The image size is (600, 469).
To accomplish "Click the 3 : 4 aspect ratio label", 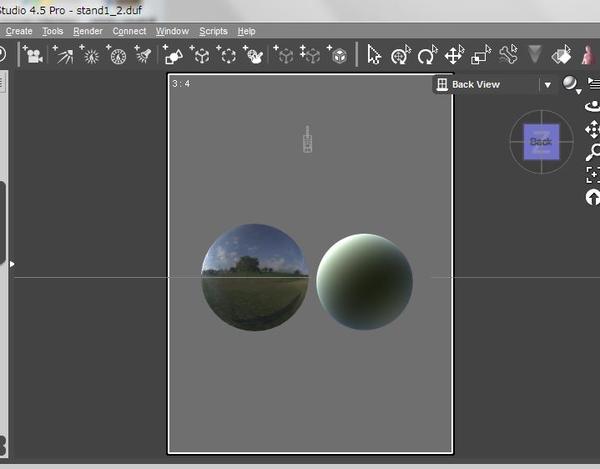I will pyautogui.click(x=181, y=83).
